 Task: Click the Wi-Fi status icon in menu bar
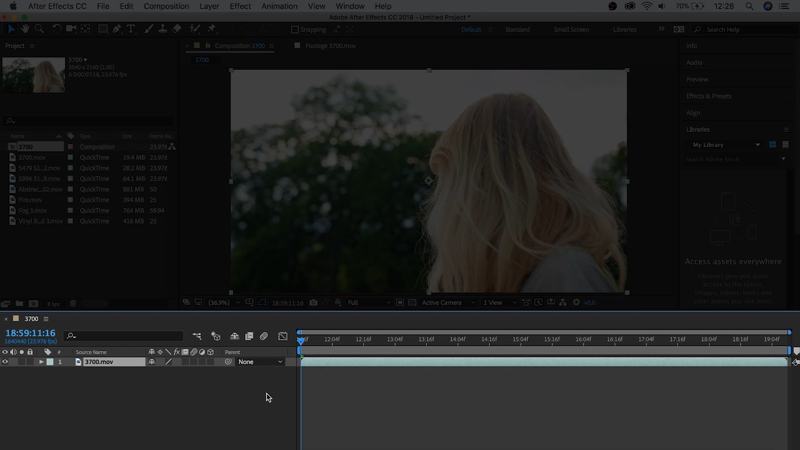pyautogui.click(x=646, y=6)
